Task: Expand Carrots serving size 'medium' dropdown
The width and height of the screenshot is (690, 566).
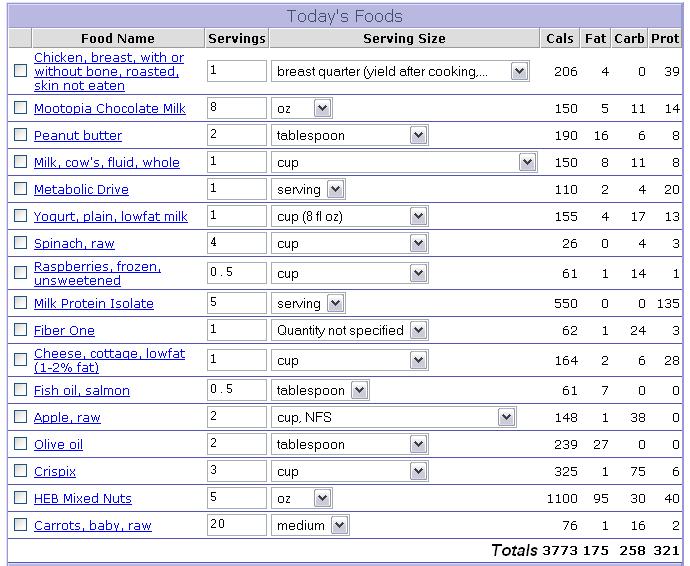Action: coord(339,525)
